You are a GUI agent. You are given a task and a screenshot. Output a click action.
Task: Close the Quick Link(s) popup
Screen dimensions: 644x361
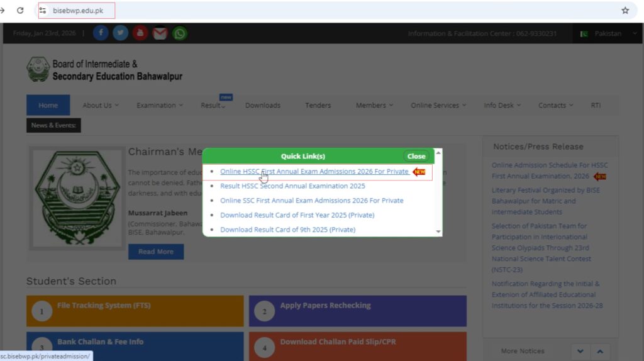coord(416,157)
